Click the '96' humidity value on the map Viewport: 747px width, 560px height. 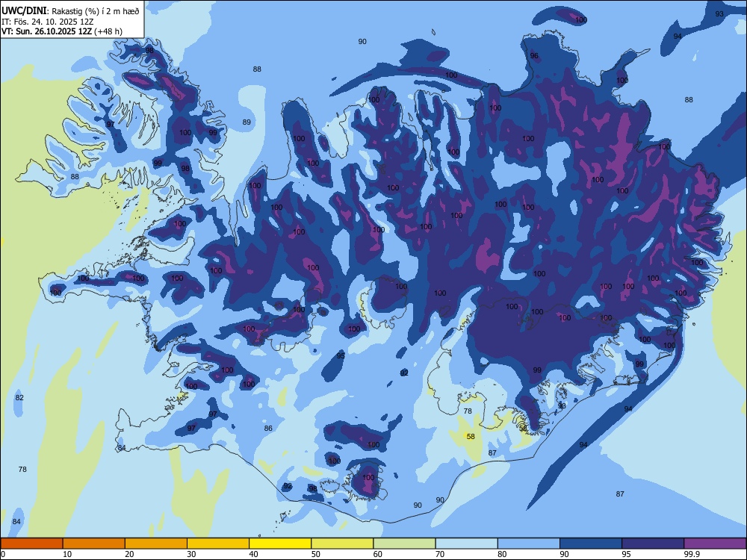coord(534,56)
